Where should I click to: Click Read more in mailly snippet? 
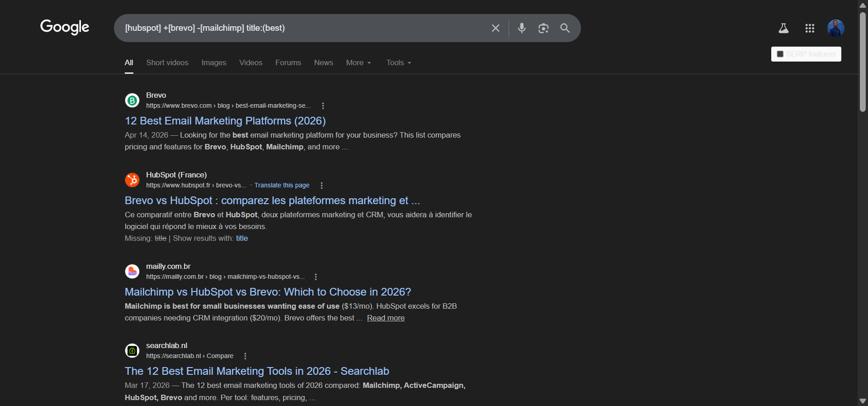[x=386, y=318]
